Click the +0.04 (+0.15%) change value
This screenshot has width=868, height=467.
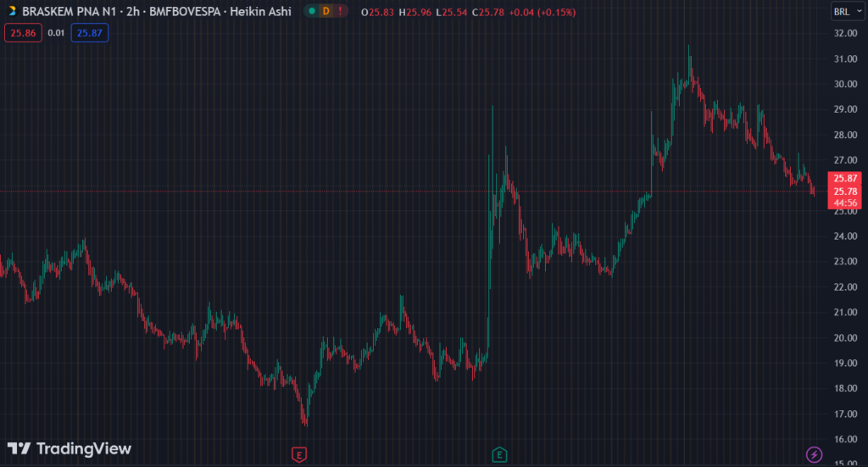click(x=542, y=12)
